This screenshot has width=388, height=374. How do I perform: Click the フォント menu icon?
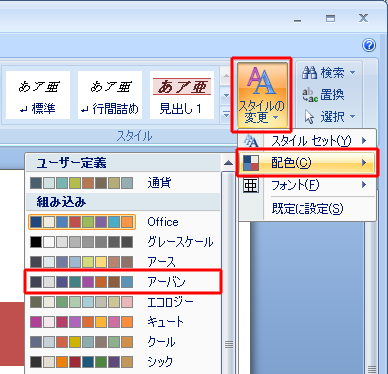pos(251,185)
